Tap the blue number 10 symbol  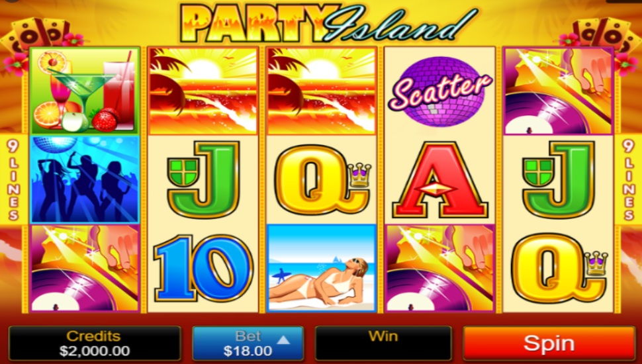(x=203, y=268)
